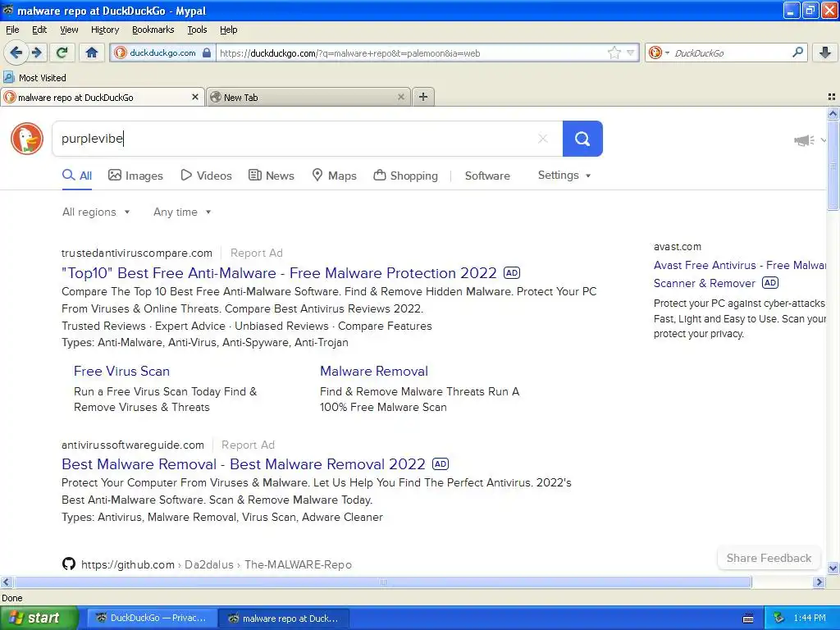Open the github.com Da2dalus The-MALWARE-Repo result
Screen dimensions: 840x630
click(x=217, y=564)
